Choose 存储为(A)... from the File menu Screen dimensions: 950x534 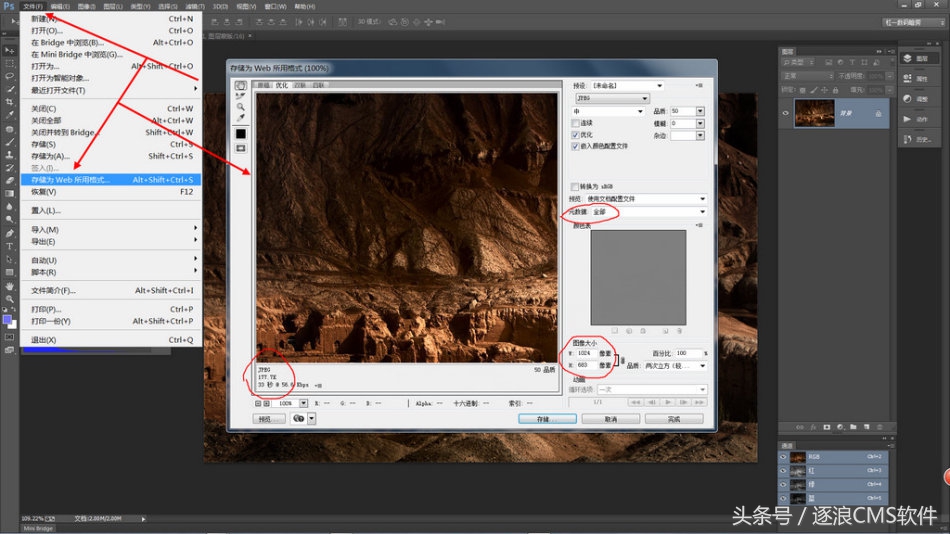tap(50, 156)
